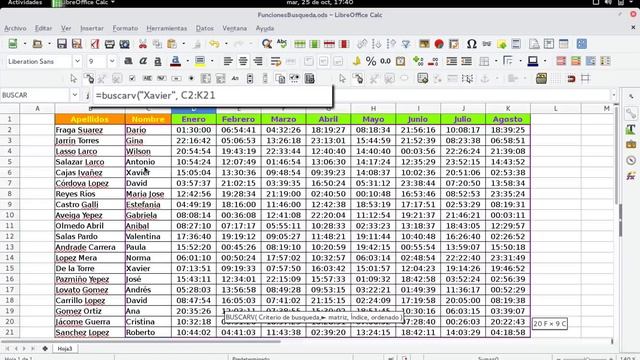Cut the selection with the scissors icon

[x=142, y=44]
